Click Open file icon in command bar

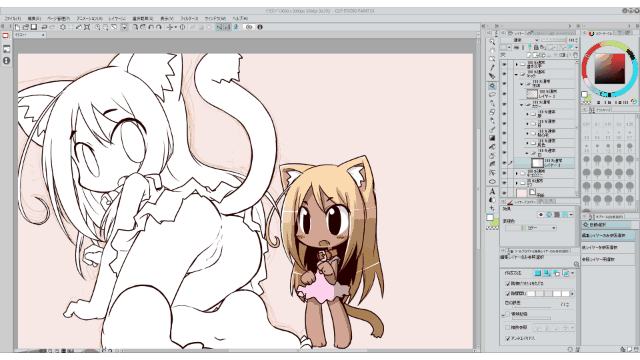26,27
